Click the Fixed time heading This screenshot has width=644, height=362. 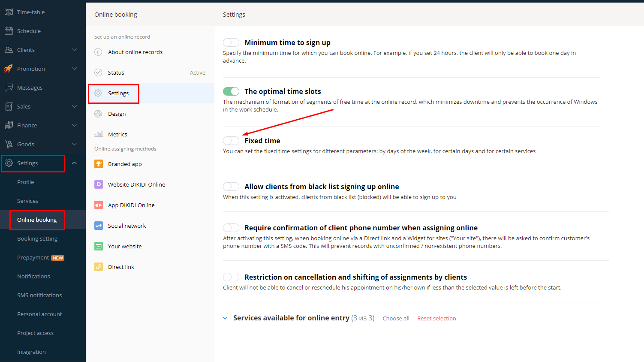(262, 141)
